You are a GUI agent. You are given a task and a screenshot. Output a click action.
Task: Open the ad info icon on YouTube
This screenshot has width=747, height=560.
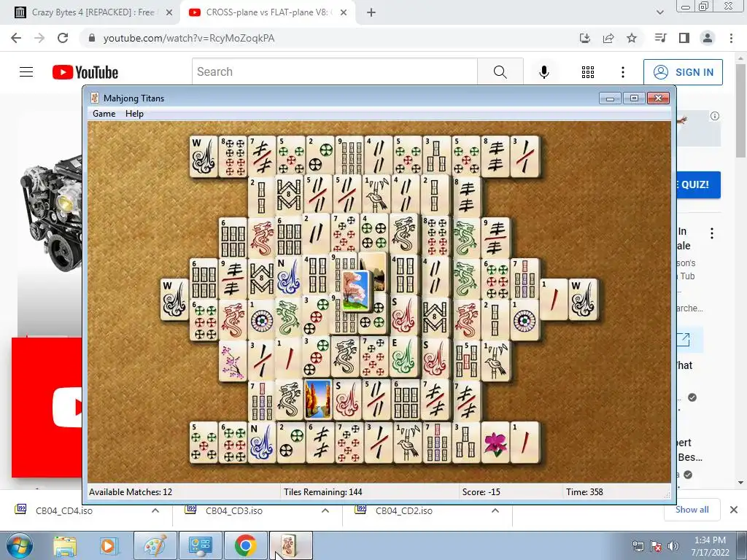pos(715,116)
